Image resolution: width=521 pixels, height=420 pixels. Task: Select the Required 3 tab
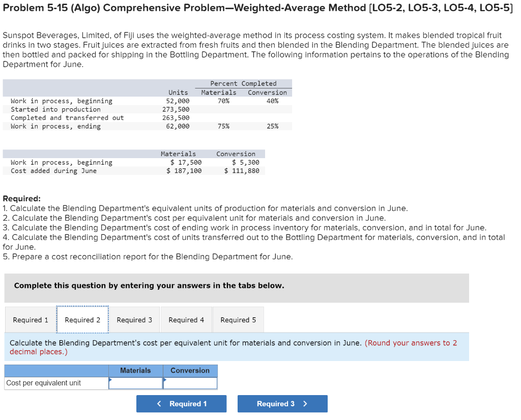click(134, 319)
